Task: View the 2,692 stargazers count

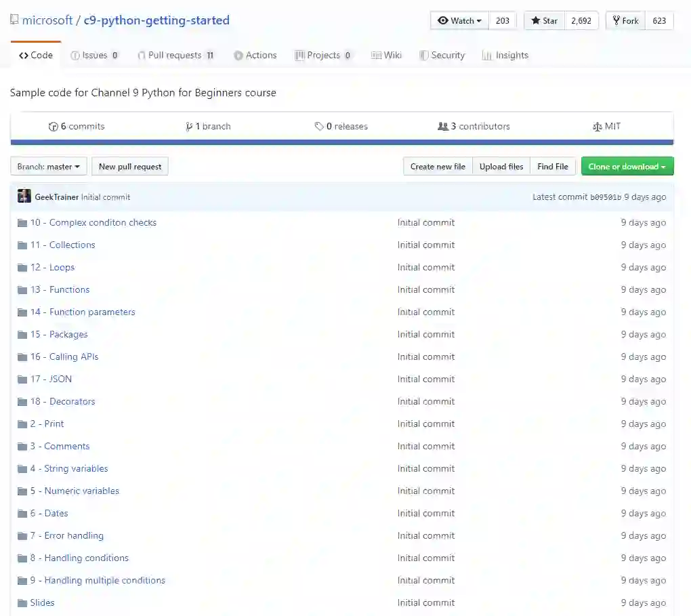Action: tap(581, 21)
